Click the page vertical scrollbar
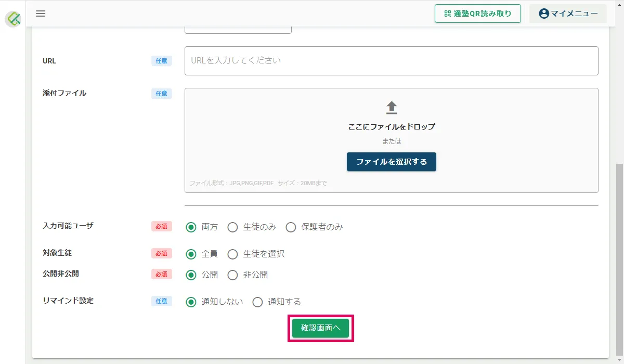 pyautogui.click(x=619, y=260)
